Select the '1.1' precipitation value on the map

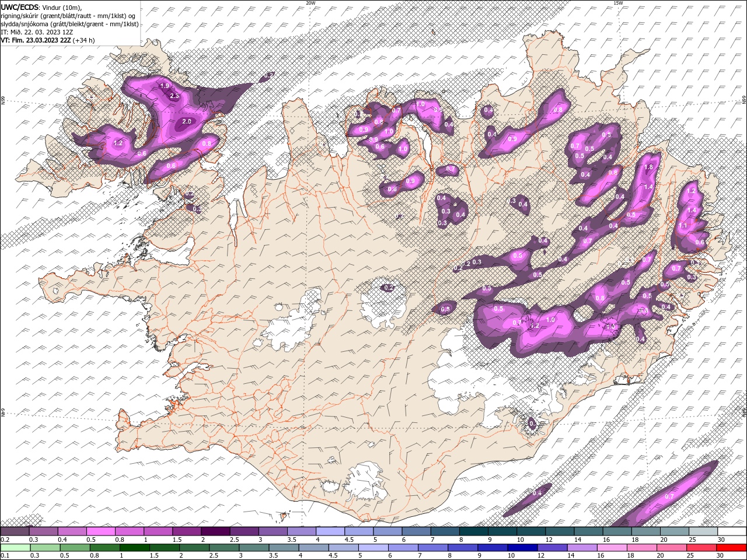coord(683,225)
